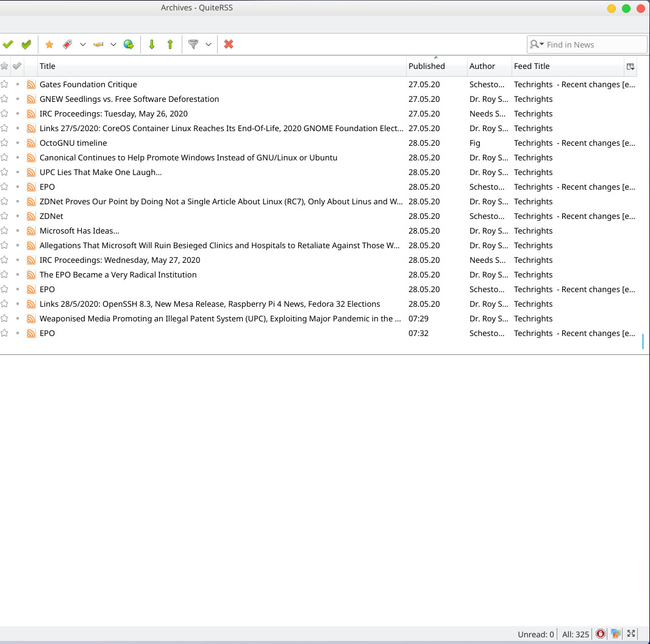Click feed icon of EPO published 07:32
Screen dimensions: 650x644
[31, 334]
